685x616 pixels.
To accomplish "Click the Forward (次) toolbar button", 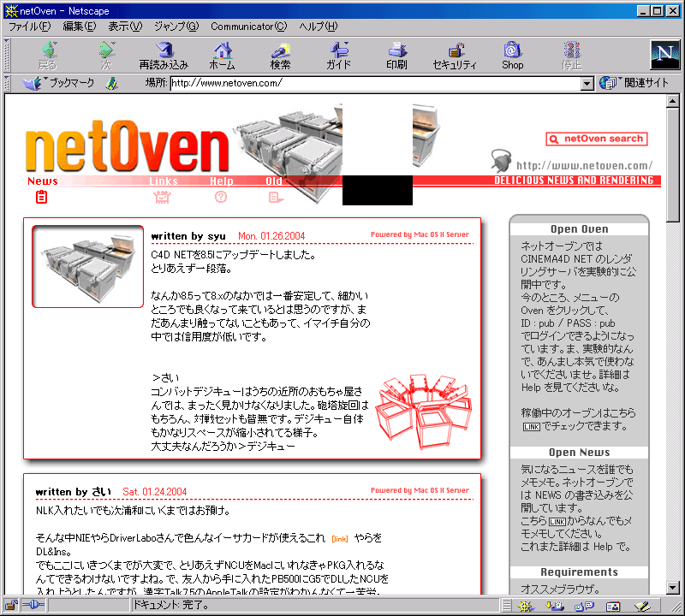I will click(106, 56).
